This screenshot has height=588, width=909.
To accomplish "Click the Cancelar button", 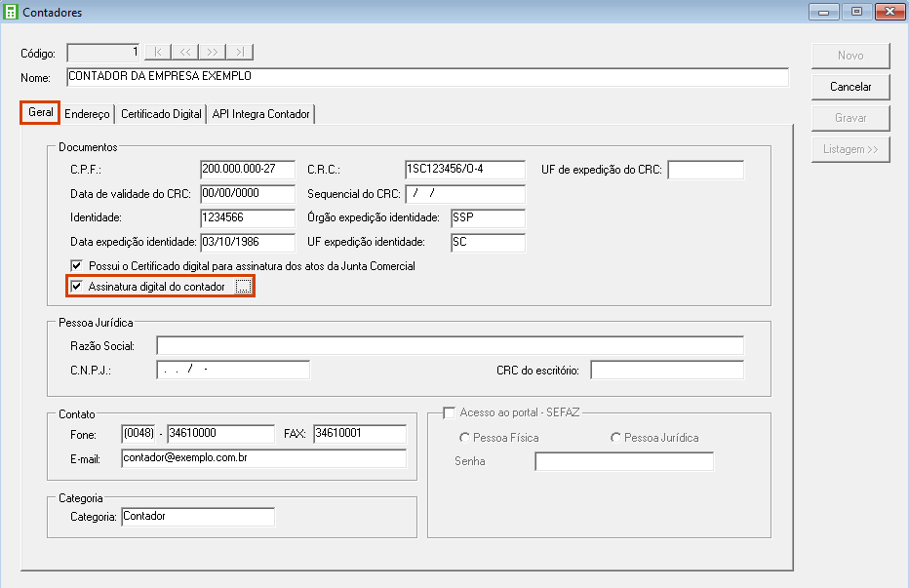I will point(850,87).
